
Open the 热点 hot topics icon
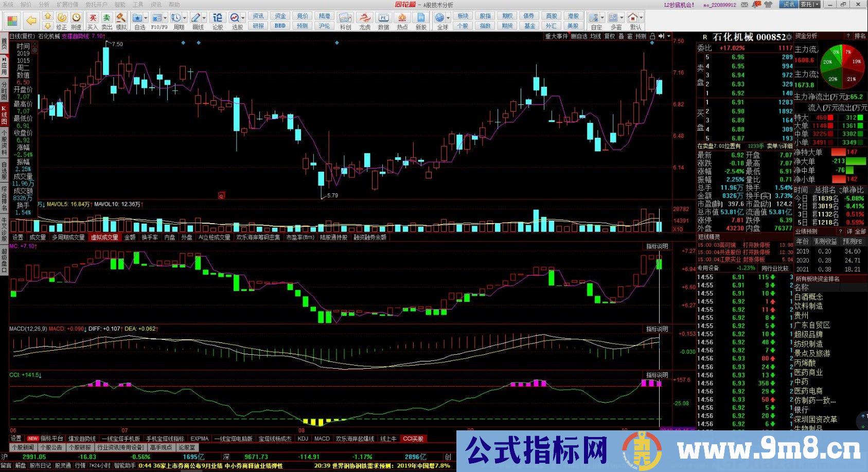[402, 21]
